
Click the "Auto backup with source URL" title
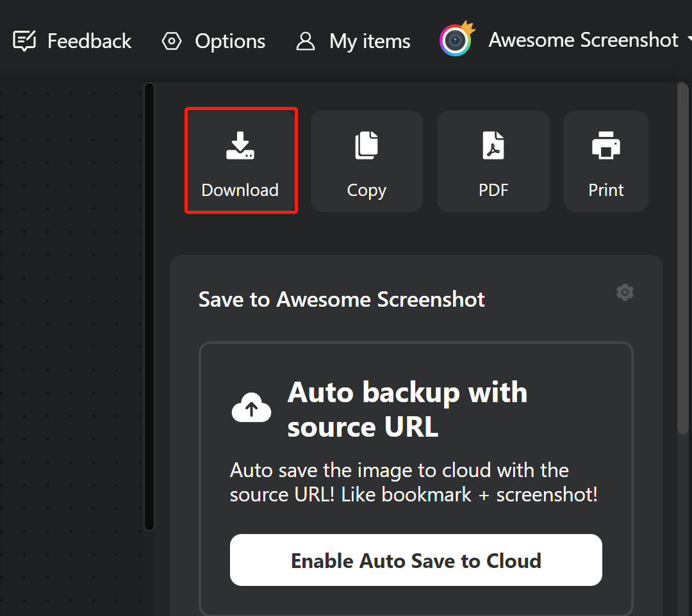click(x=408, y=409)
